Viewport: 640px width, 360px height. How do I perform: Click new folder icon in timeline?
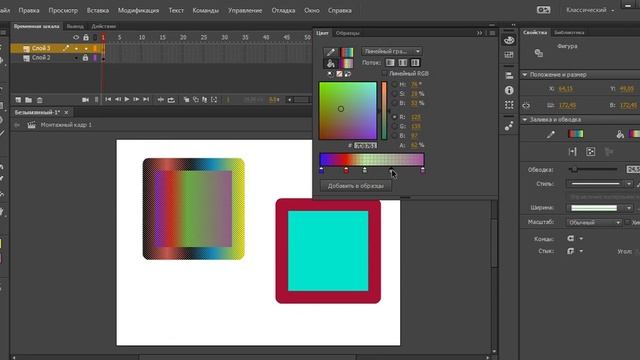(x=29, y=100)
